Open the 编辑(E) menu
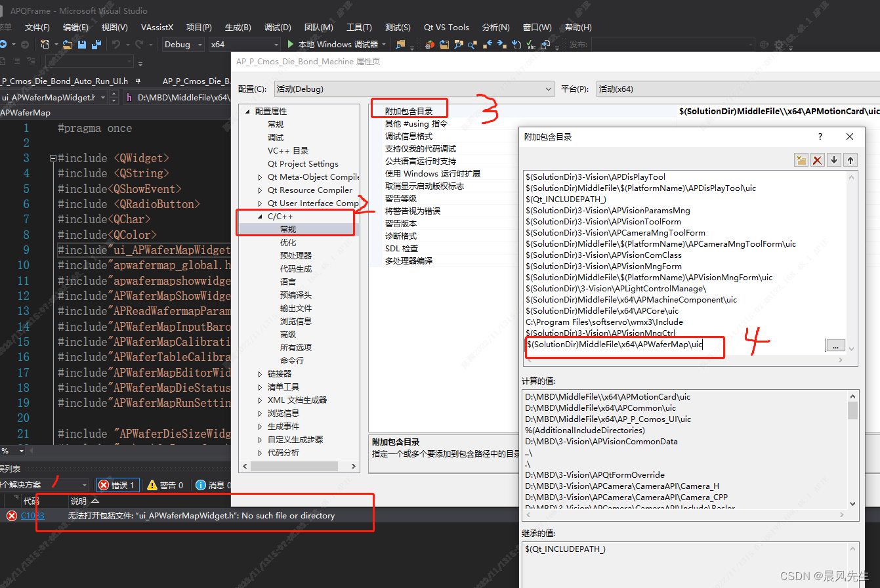 point(75,28)
